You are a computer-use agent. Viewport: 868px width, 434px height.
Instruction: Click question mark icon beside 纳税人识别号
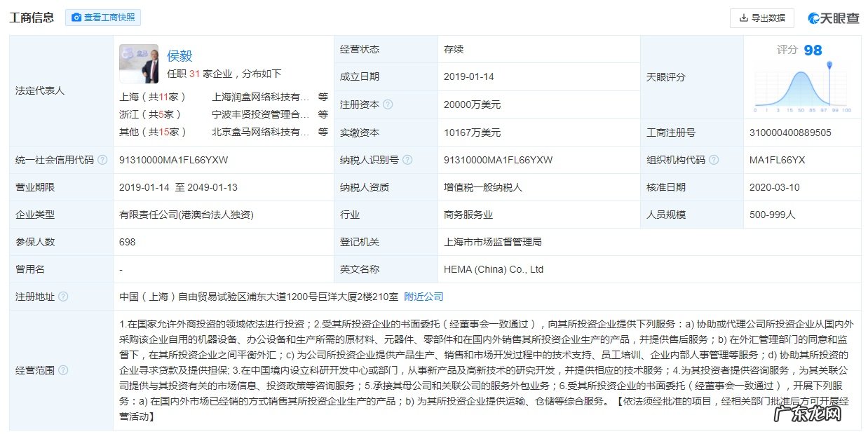[x=405, y=160]
